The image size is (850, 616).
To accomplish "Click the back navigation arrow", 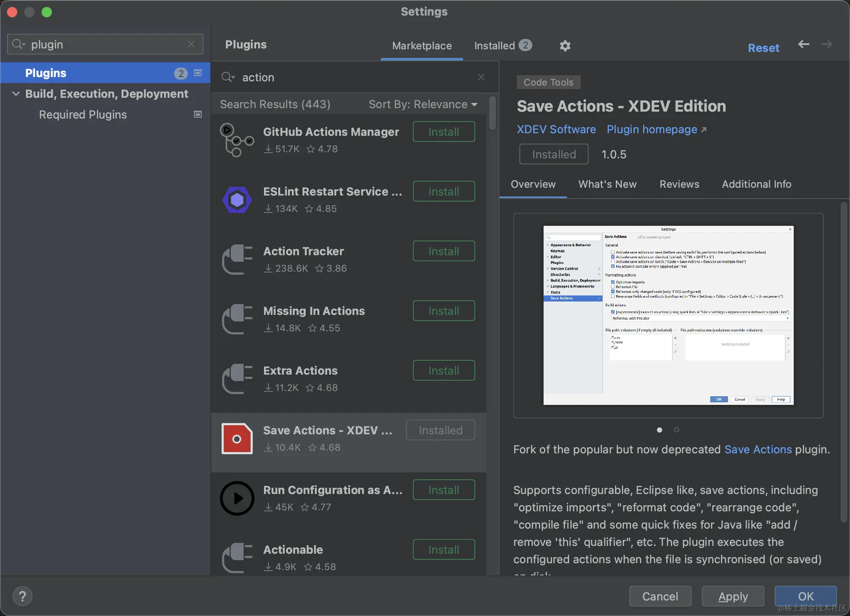I will [x=803, y=44].
